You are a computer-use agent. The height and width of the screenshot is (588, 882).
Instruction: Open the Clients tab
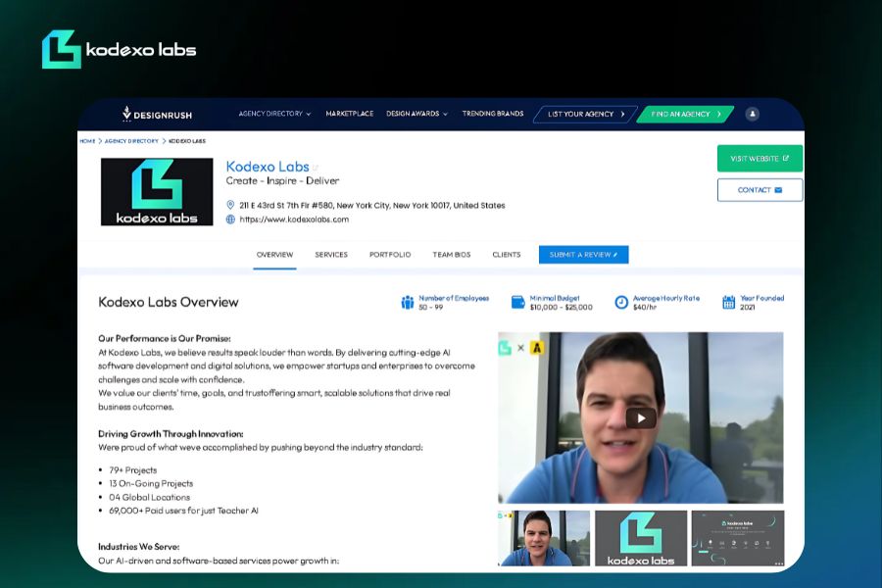[x=507, y=255]
